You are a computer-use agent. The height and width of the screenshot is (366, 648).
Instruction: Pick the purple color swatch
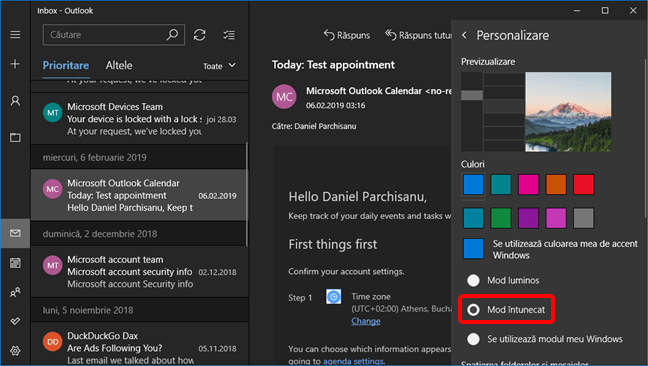click(529, 218)
